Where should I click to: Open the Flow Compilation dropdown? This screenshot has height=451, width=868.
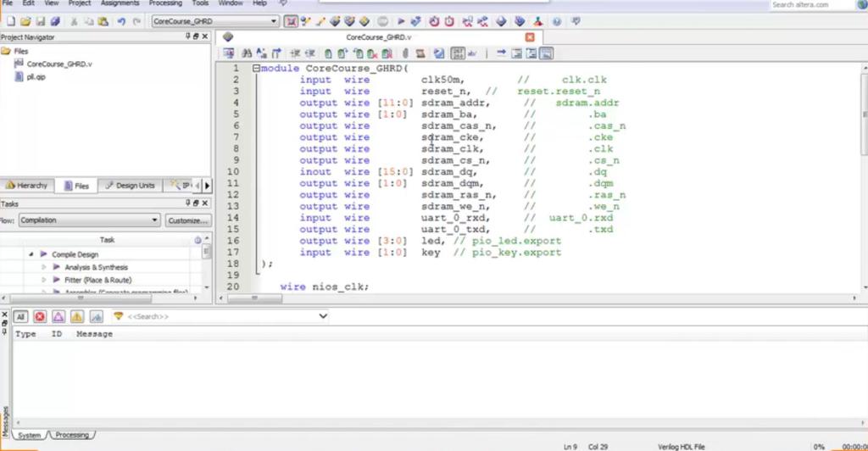154,220
